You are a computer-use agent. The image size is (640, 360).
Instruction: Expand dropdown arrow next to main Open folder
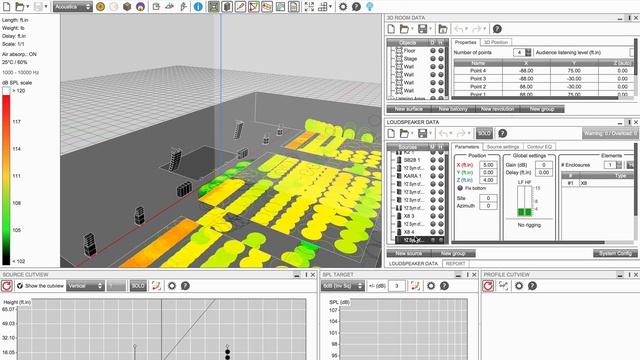tap(27, 7)
